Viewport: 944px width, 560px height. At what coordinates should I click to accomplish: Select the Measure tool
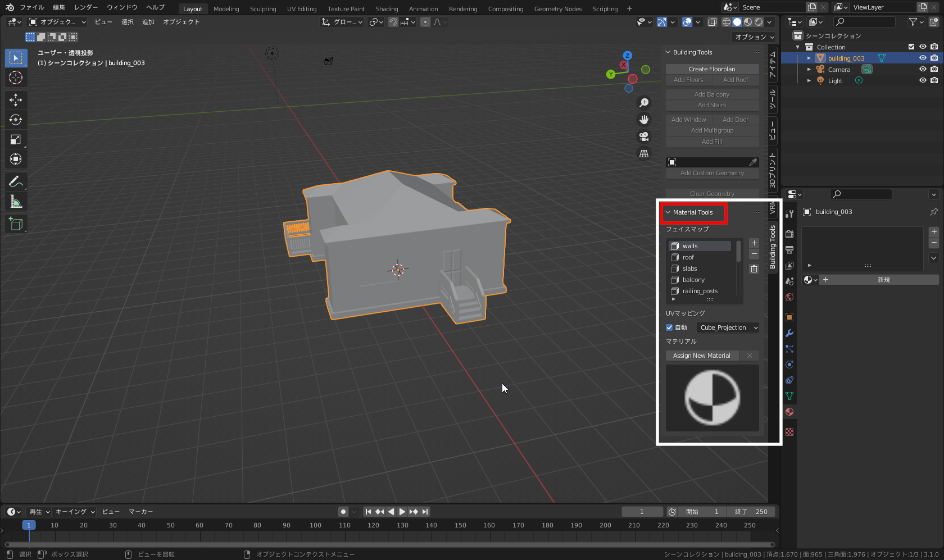pos(16,201)
